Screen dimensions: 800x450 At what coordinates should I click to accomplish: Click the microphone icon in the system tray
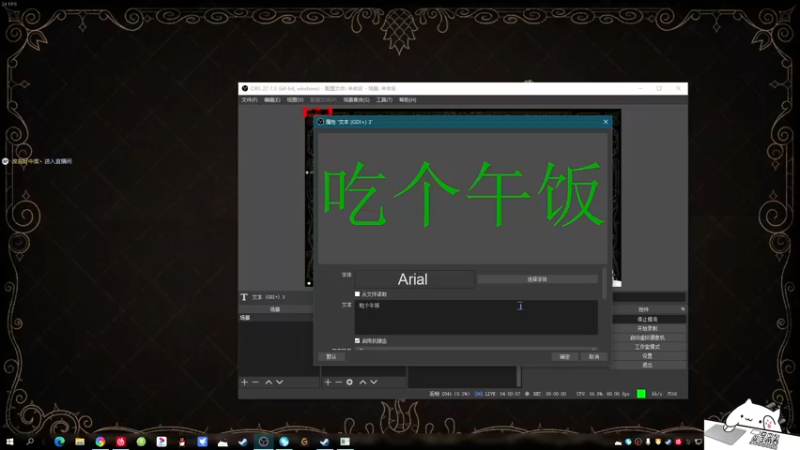click(648, 442)
